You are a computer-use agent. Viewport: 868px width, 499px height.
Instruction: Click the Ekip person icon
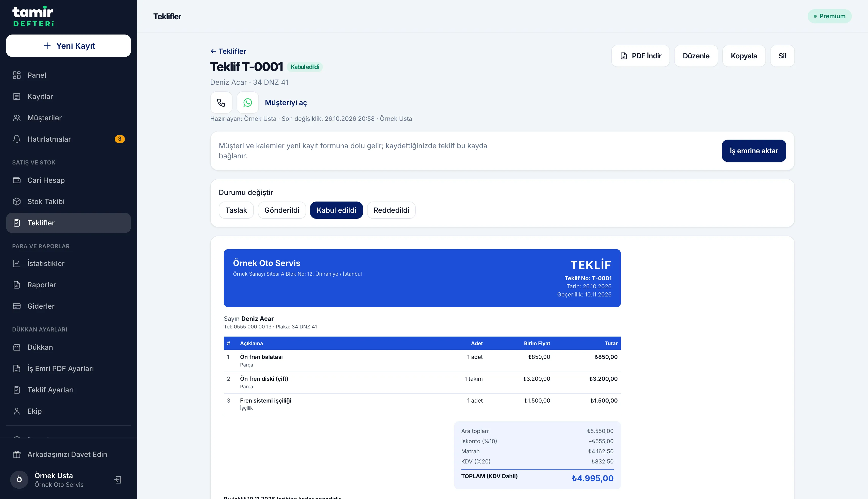click(17, 411)
